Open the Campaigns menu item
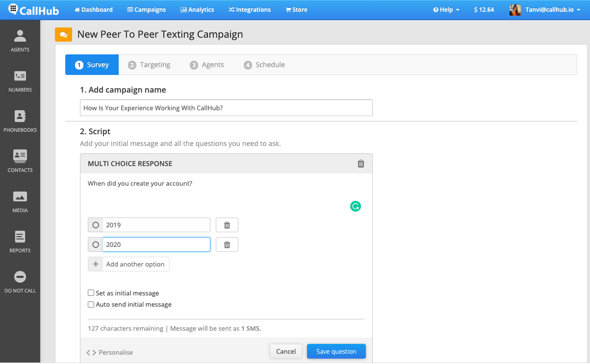The height and width of the screenshot is (364, 590). 147,10
